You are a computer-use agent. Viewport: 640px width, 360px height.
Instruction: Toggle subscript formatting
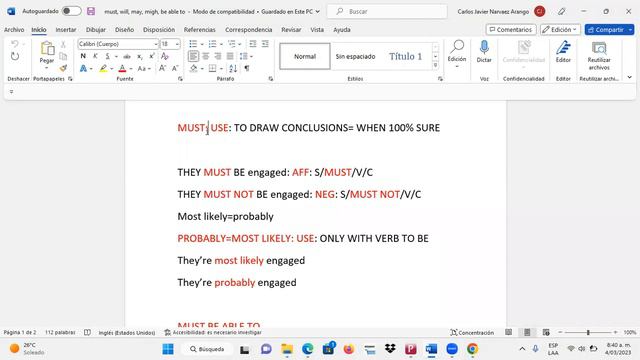(140, 56)
